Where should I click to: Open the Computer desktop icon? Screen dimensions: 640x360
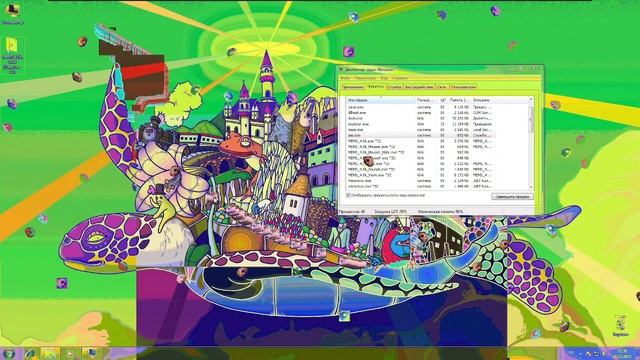12,13
